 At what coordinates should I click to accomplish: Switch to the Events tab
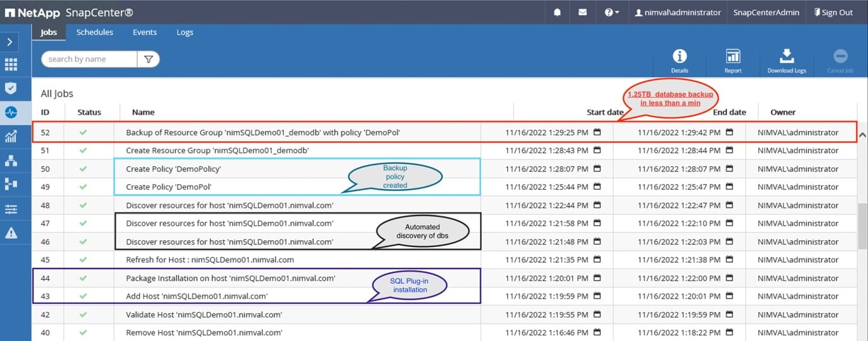[145, 32]
